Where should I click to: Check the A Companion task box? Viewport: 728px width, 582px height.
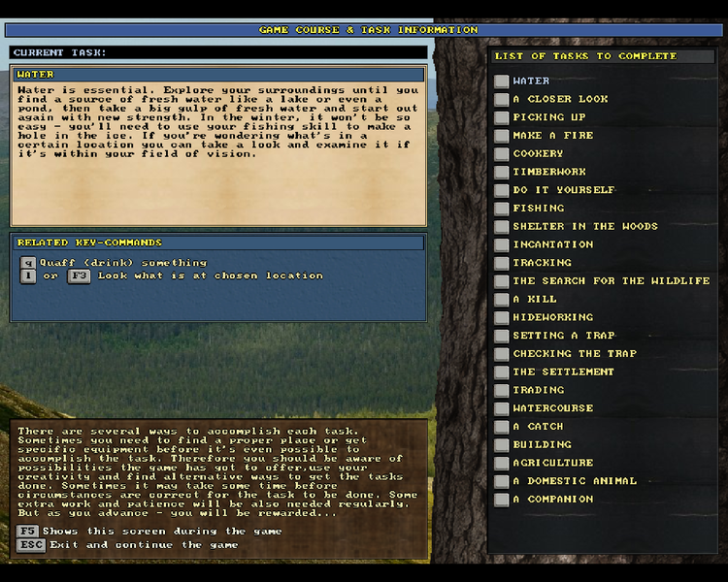[x=501, y=500]
